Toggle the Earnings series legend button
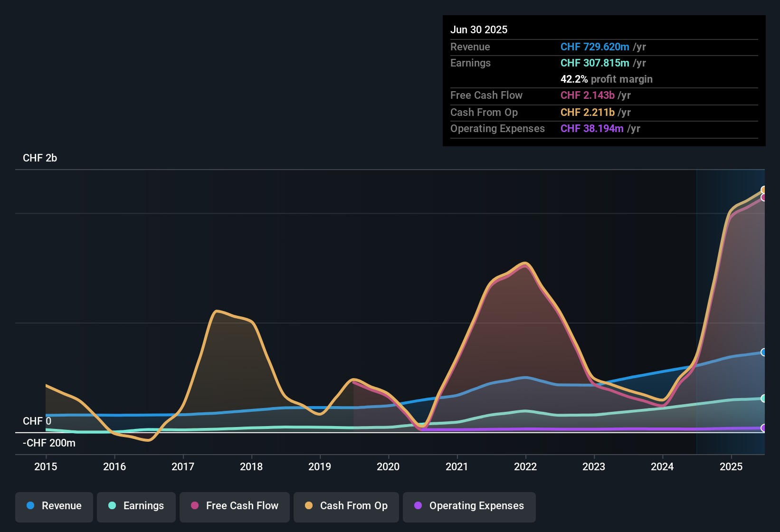 (x=136, y=506)
